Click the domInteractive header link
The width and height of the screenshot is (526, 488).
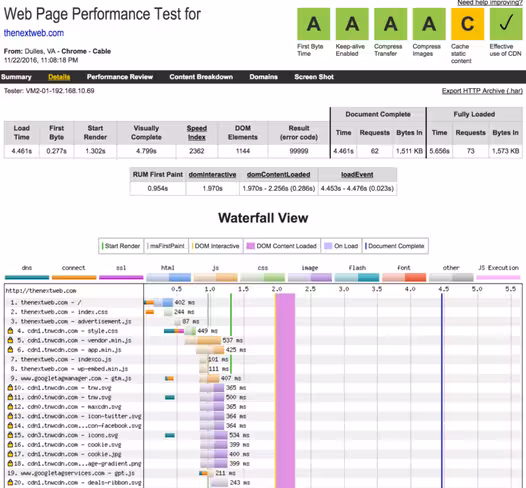pyautogui.click(x=212, y=175)
